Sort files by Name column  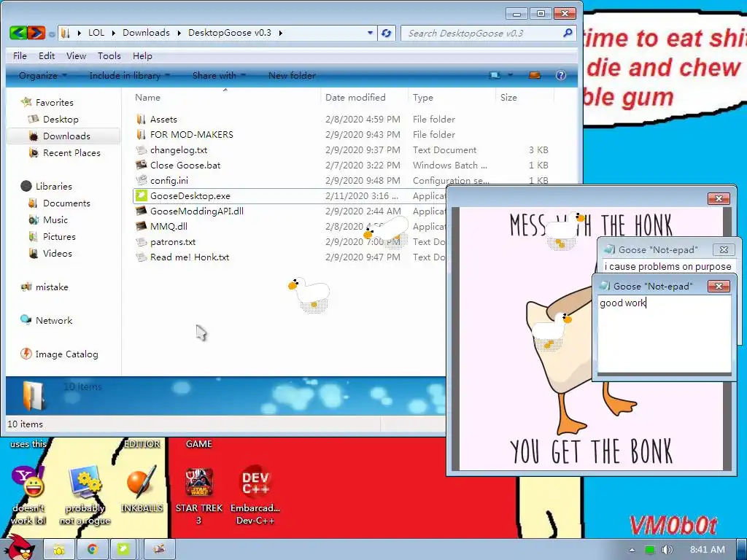226,97
